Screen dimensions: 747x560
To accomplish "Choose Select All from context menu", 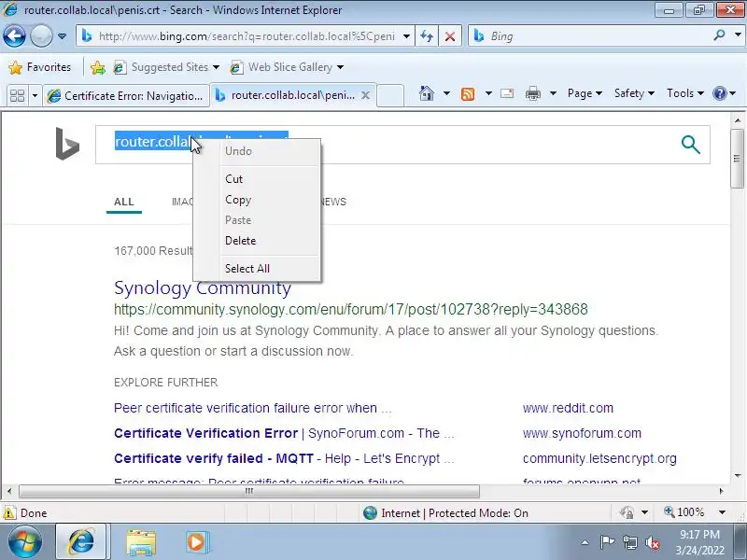I will pos(247,269).
